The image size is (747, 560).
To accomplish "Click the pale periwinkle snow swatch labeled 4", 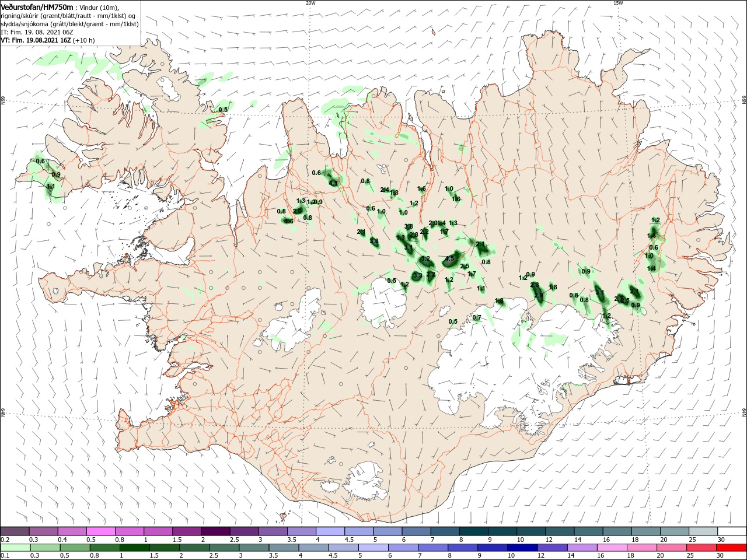I will [329, 531].
